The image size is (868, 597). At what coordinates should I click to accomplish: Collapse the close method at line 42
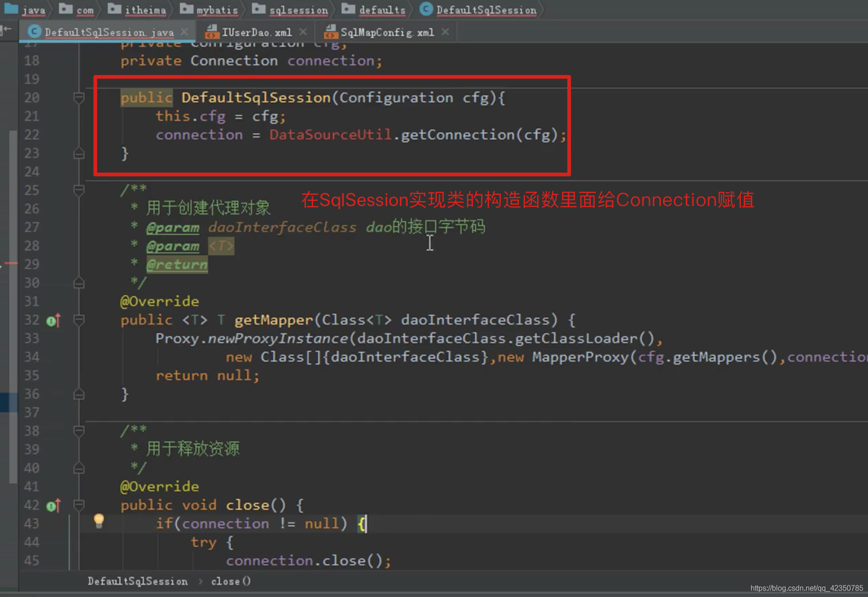79,505
